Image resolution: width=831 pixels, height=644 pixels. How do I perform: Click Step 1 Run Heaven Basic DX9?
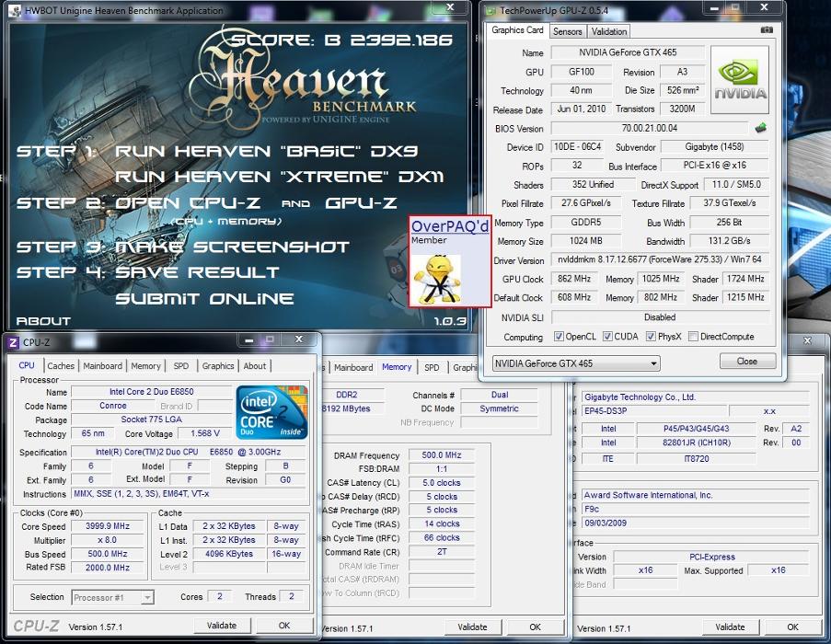tap(217, 151)
